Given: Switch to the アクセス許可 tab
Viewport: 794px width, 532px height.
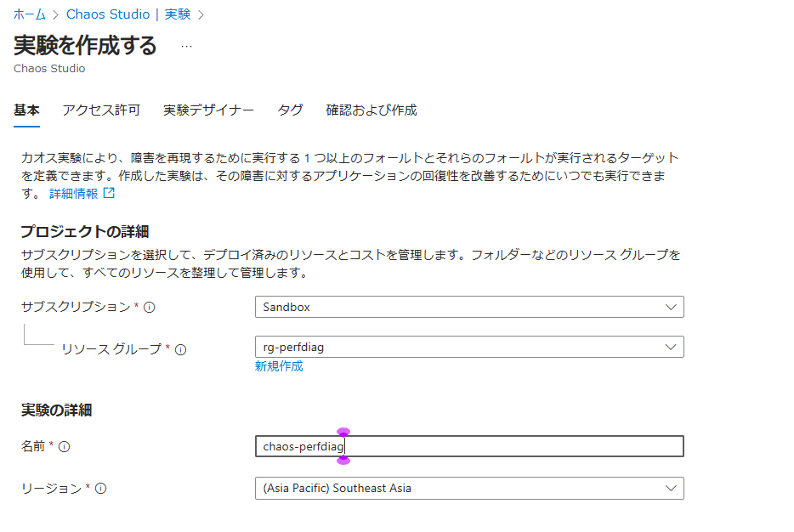Looking at the screenshot, I should pos(101,110).
